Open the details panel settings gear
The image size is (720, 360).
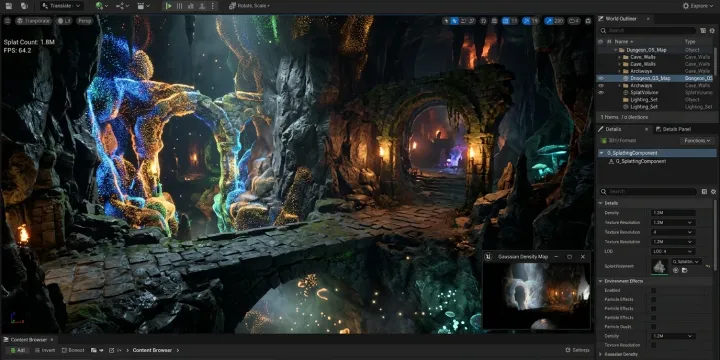713,191
